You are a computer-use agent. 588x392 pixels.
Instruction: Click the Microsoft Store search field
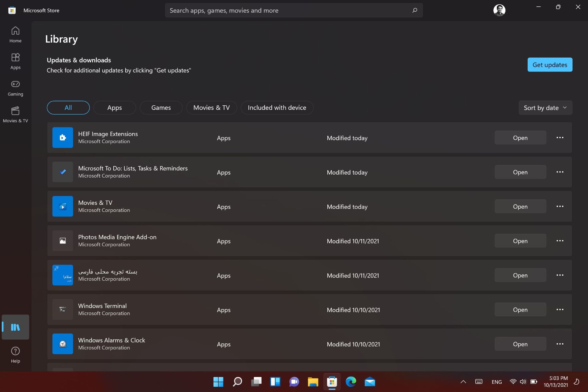pyautogui.click(x=294, y=10)
